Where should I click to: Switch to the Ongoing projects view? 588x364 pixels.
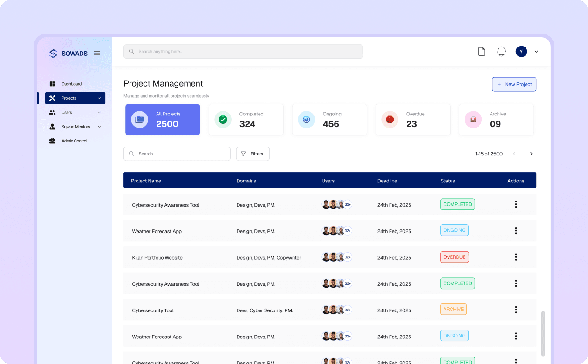pyautogui.click(x=329, y=119)
